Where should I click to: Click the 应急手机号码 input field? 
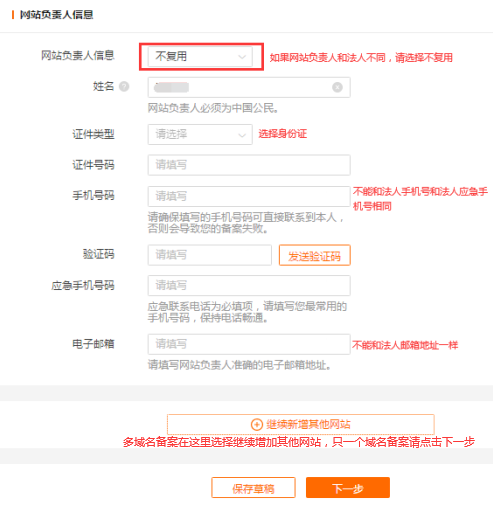click(249, 285)
